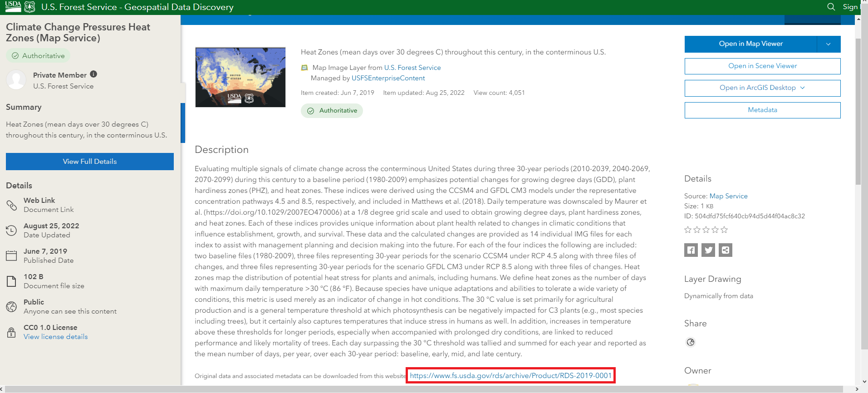This screenshot has height=393, width=868.
Task: Rate item with third star
Action: pyautogui.click(x=706, y=230)
